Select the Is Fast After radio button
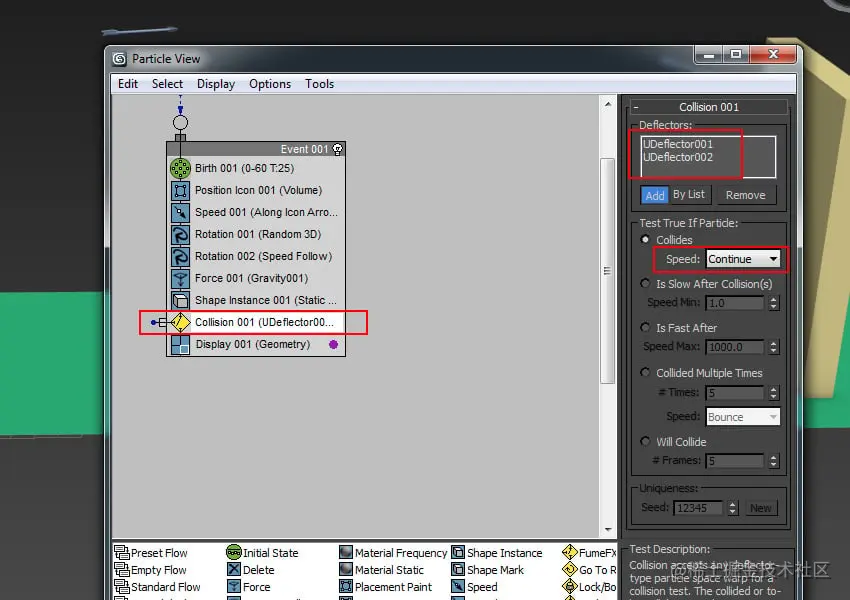Viewport: 850px width, 600px height. pos(645,327)
